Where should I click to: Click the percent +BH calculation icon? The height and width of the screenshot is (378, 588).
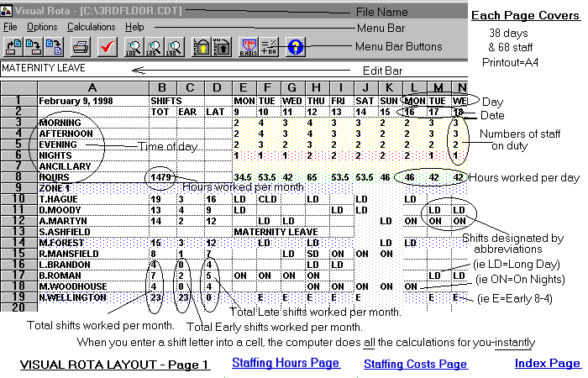269,47
